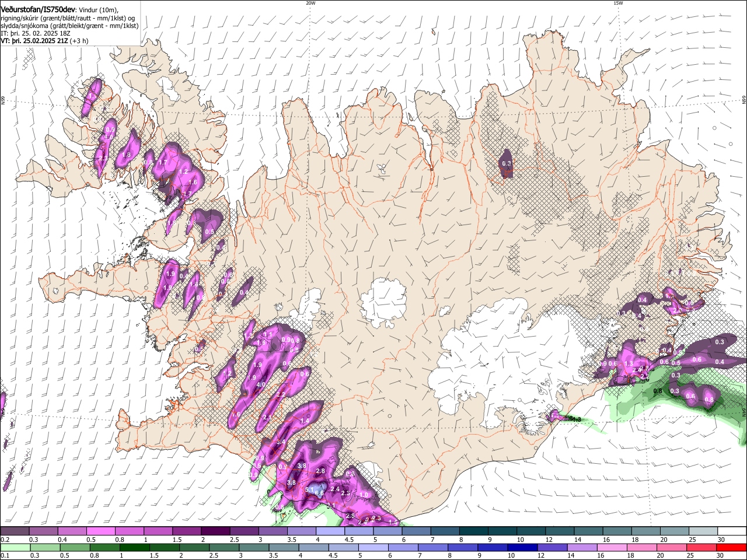Pick the bright pink swatch above upper label 0.5
Viewport: 747px width, 560px height.
[x=100, y=531]
